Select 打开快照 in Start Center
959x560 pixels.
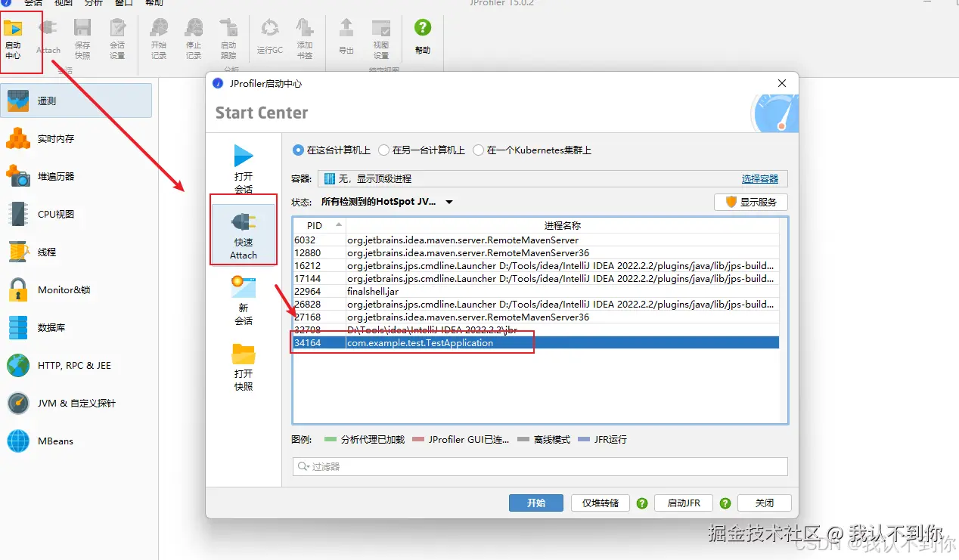(244, 367)
